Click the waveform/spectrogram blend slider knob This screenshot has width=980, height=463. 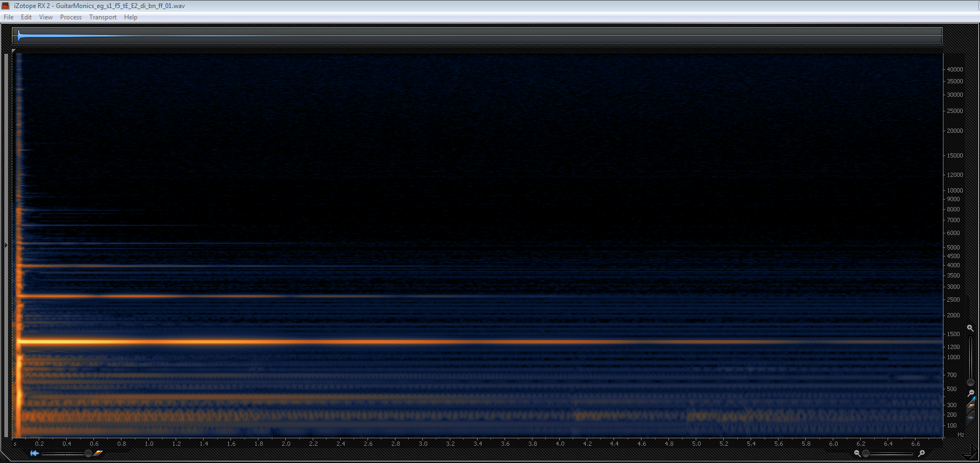point(88,453)
